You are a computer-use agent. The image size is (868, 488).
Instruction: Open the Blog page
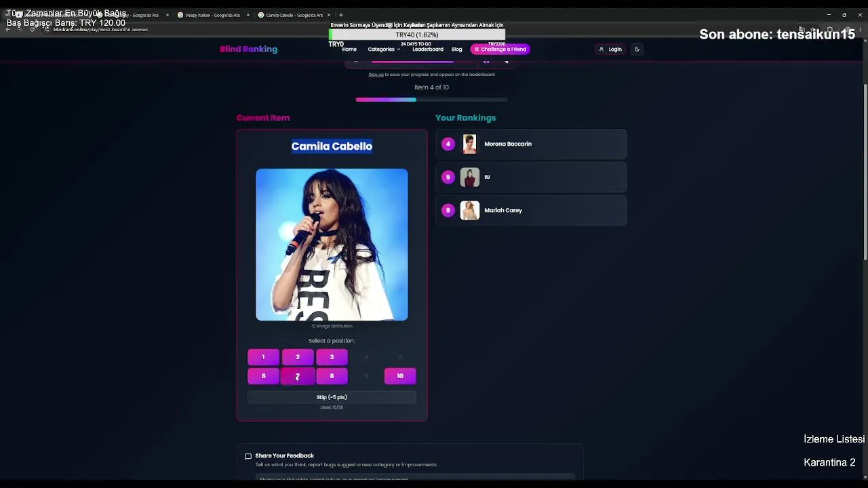click(457, 49)
